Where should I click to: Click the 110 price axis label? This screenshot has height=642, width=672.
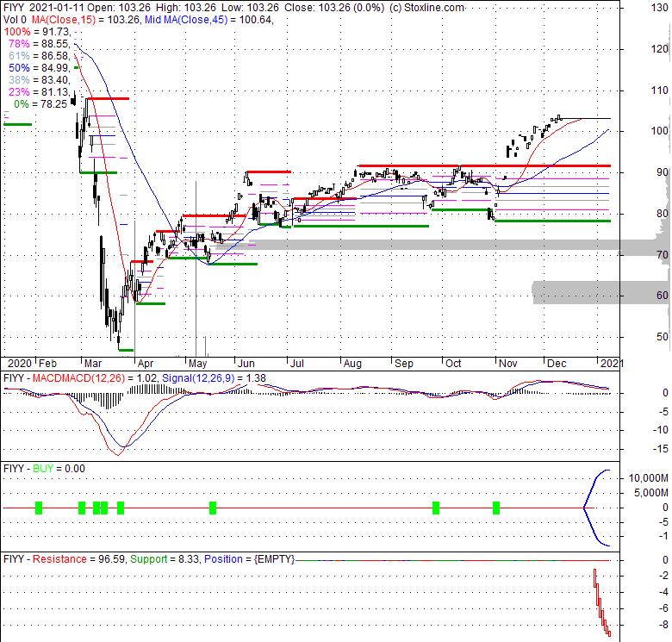(660, 90)
